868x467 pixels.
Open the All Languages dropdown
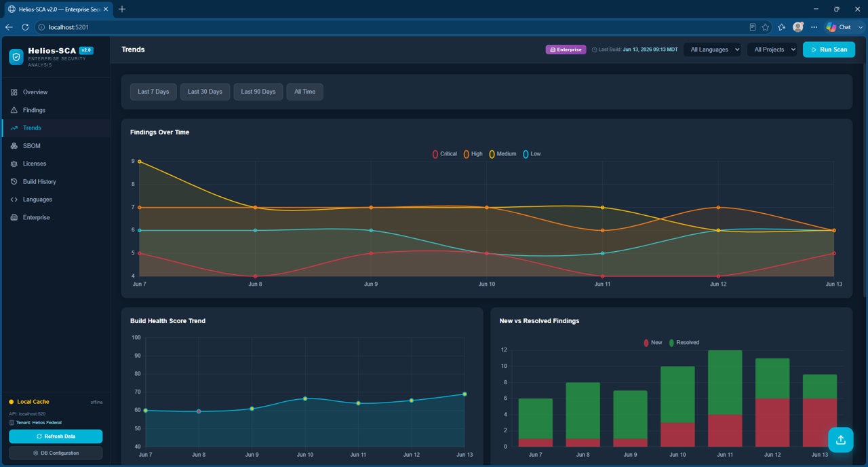pos(712,50)
